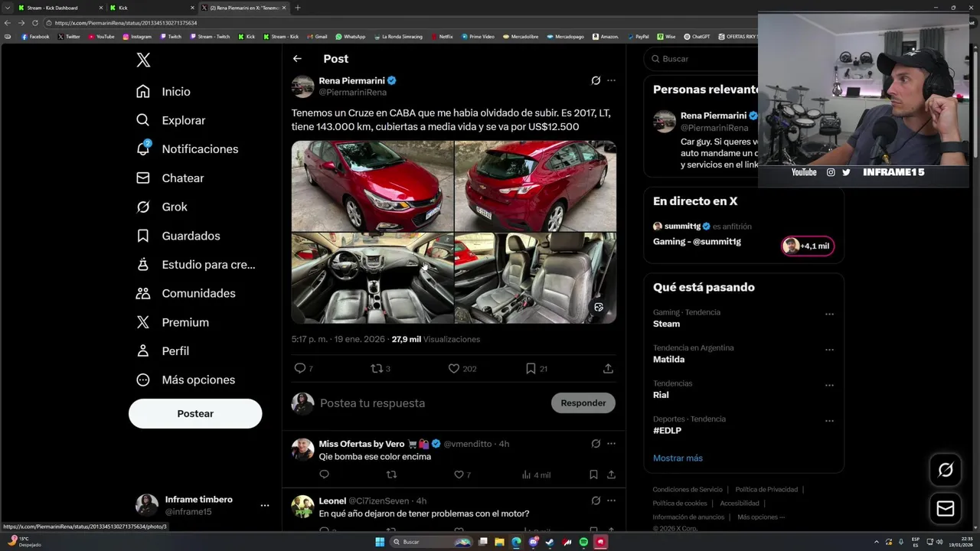
Task: Click Mostrar más under trends
Action: [x=678, y=458]
